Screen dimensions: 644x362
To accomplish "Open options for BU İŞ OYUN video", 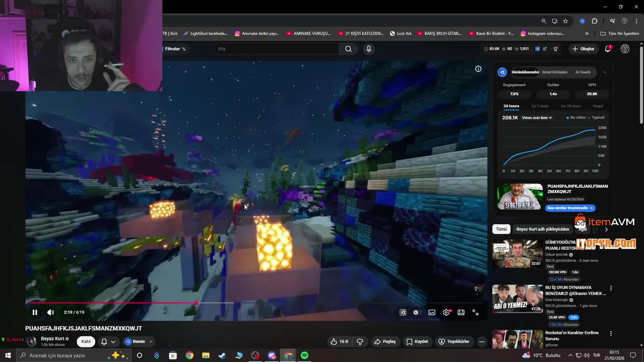I will tap(611, 289).
